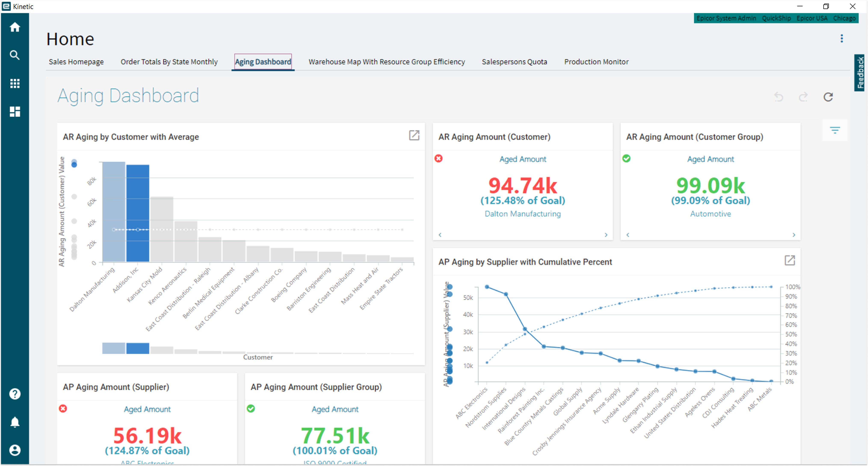Open the dashboard filter icon
The width and height of the screenshot is (868, 466).
[x=835, y=130]
